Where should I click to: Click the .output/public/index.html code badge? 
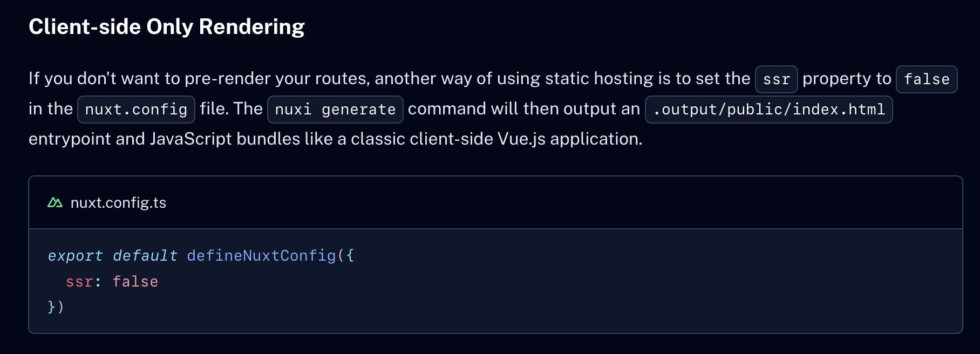[x=769, y=110]
